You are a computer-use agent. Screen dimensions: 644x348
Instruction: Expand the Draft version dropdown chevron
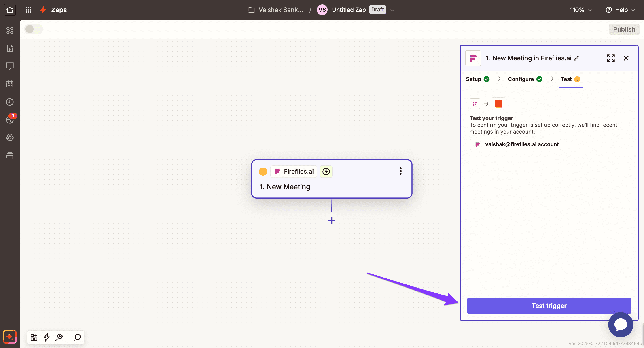tap(392, 10)
